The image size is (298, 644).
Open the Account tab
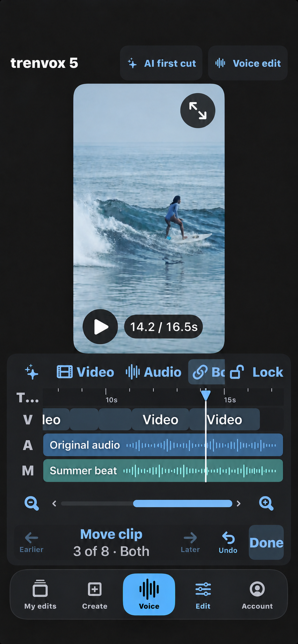(257, 594)
